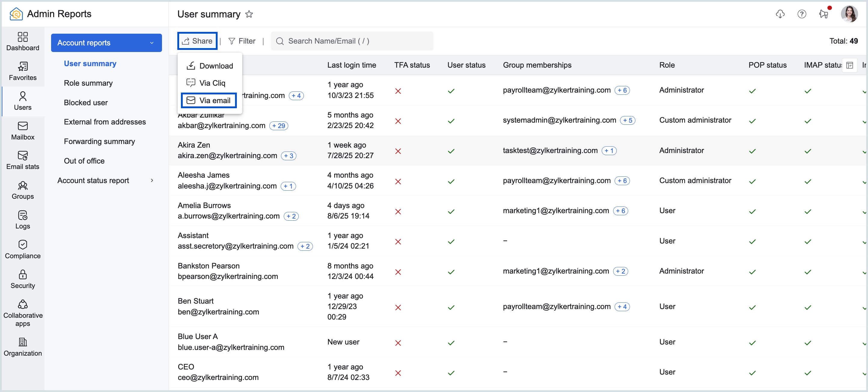The height and width of the screenshot is (392, 868).
Task: Click the Filter button
Action: click(x=242, y=41)
